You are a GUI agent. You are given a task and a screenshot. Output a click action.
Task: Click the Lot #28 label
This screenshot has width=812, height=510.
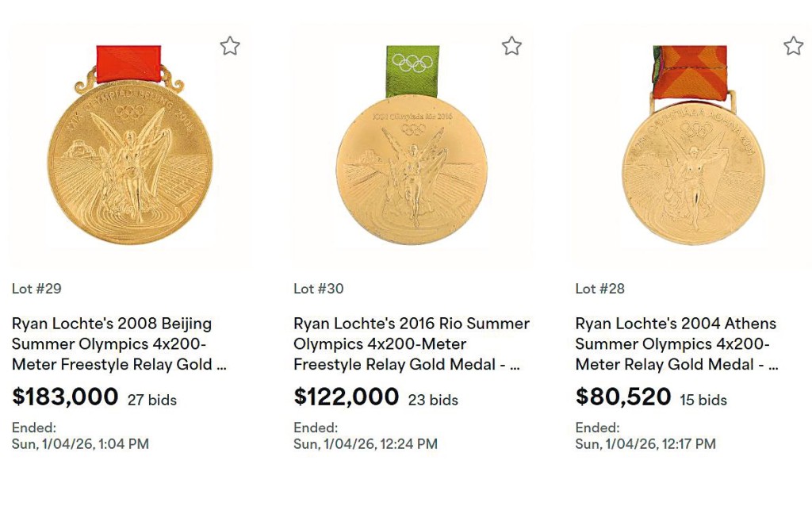tap(600, 289)
